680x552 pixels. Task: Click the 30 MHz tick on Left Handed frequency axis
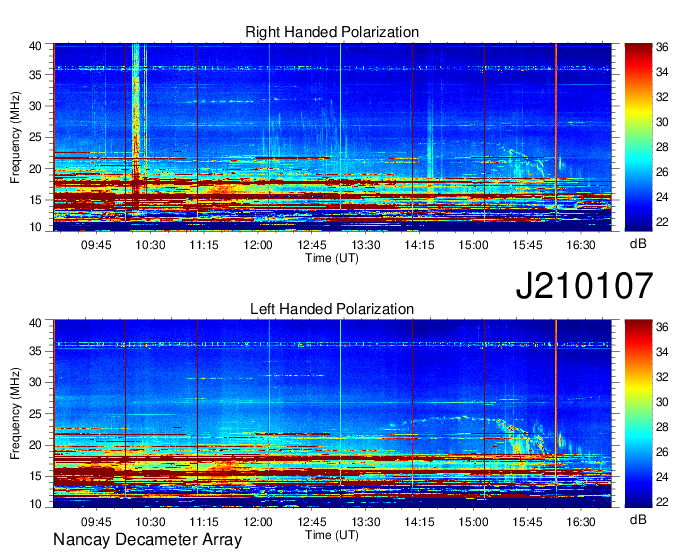[x=35, y=382]
